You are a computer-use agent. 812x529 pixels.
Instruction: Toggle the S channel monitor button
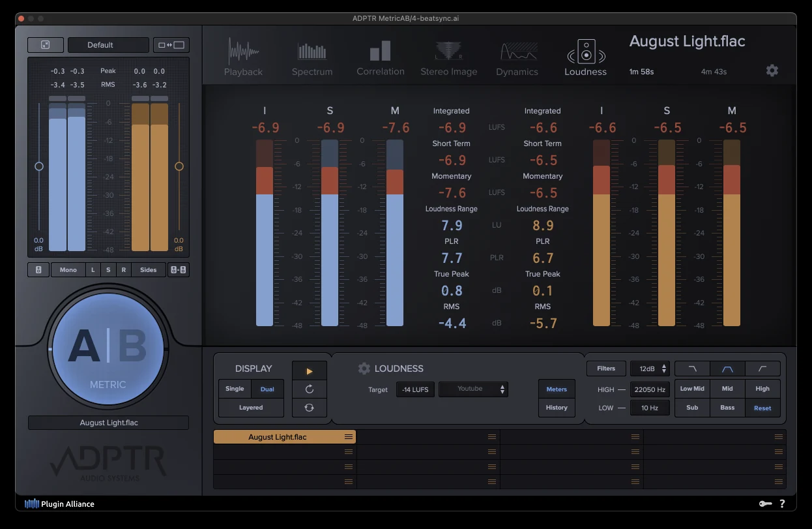pyautogui.click(x=108, y=269)
